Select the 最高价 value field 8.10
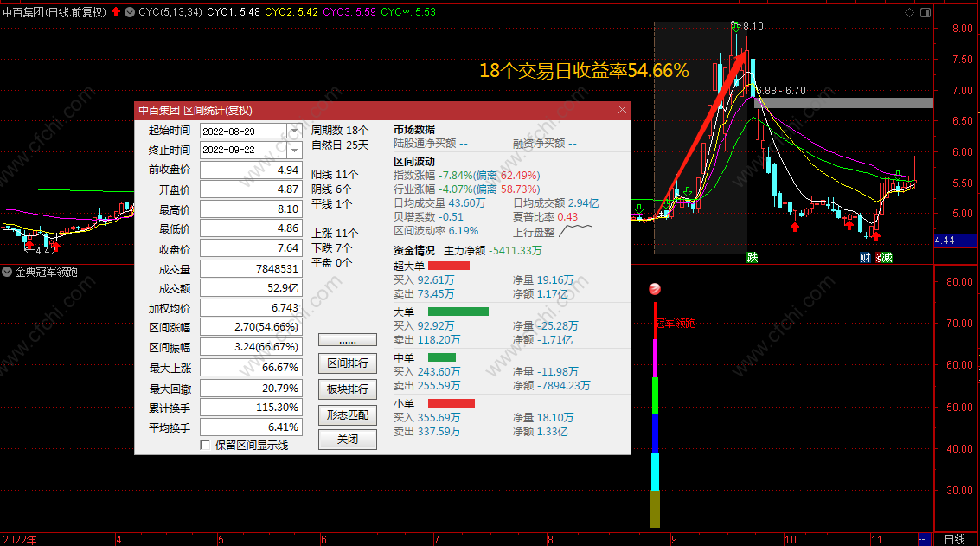This screenshot has height=546, width=980. click(251, 209)
